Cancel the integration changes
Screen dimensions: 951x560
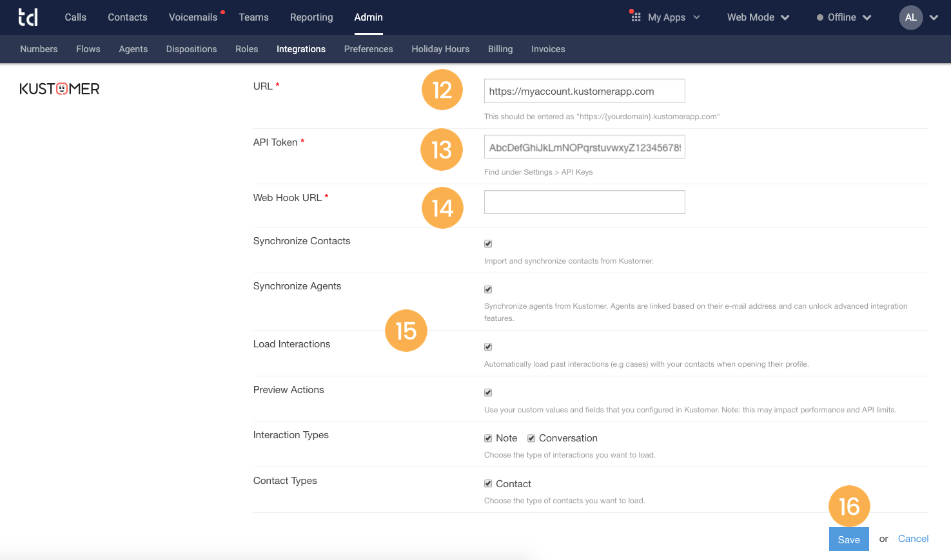point(913,539)
